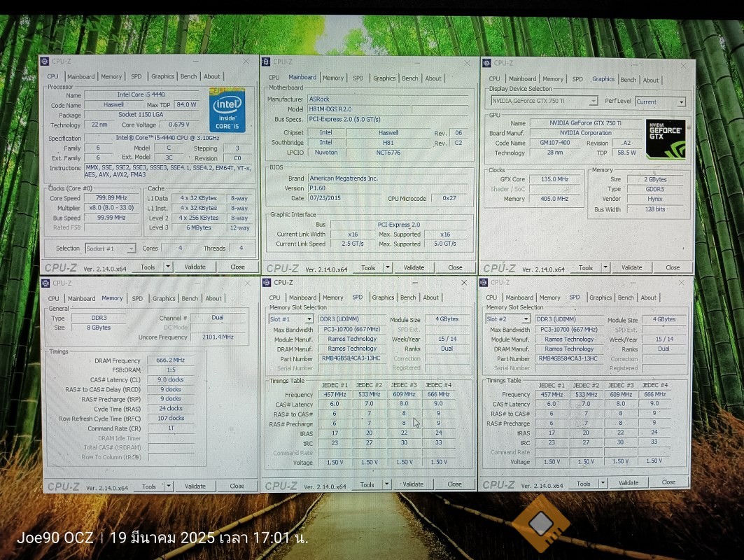Click the orange chip watermark logo on wallpaper
This screenshot has height=560, width=744.
(541, 523)
